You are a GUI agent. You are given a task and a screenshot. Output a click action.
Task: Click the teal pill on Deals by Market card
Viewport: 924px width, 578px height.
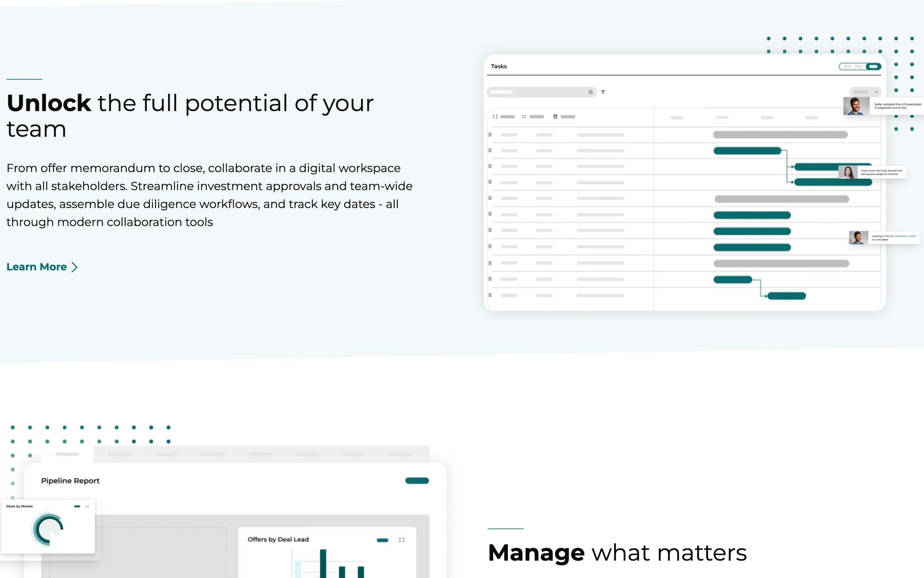tap(77, 506)
